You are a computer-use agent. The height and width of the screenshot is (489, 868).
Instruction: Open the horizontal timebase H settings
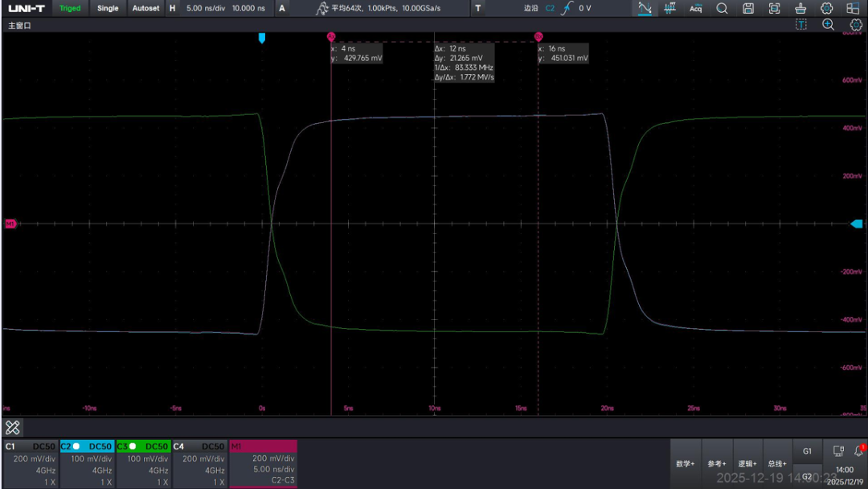pos(173,8)
